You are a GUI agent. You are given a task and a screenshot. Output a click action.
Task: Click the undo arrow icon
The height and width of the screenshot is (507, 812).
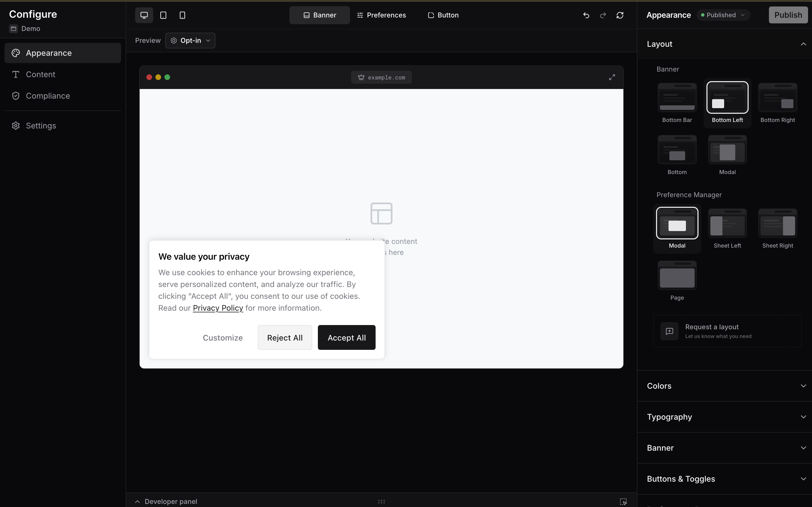click(x=586, y=15)
